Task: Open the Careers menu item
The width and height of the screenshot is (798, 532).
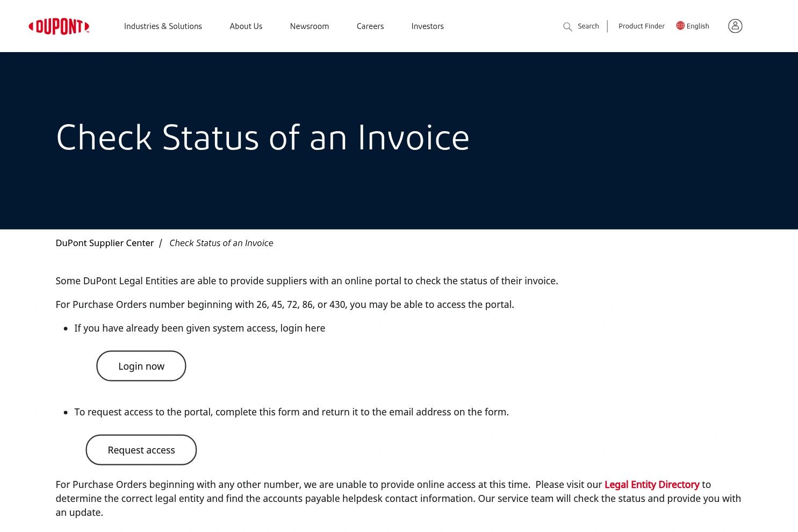Action: tap(370, 26)
